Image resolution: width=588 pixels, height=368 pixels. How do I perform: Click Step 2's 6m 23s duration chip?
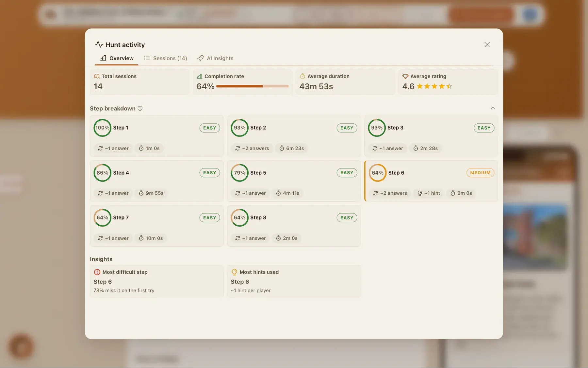coord(291,148)
